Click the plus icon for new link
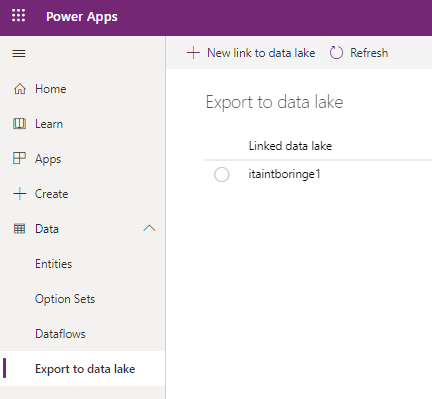432x399 pixels. (193, 53)
